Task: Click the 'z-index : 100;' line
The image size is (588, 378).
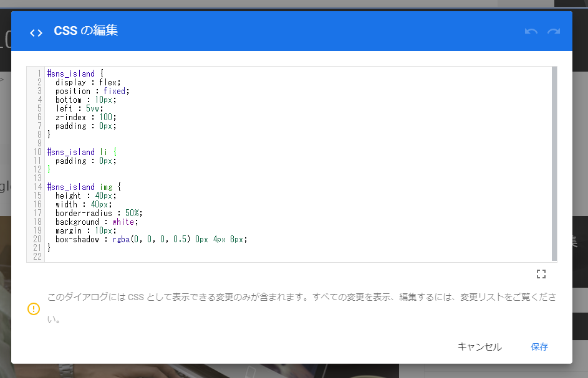Action: (85, 117)
